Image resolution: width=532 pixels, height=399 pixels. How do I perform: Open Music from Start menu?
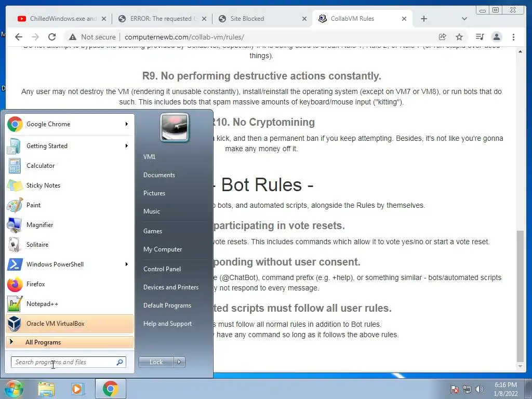pos(152,211)
